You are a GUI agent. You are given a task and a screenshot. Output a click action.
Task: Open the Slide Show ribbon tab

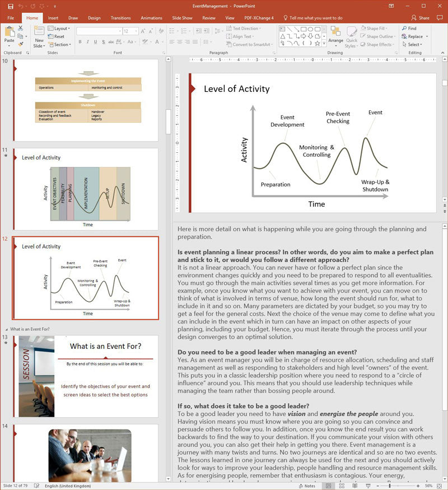182,18
